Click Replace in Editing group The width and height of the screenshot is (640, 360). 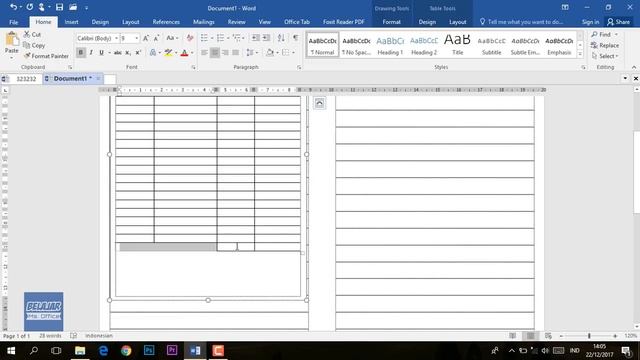click(x=605, y=45)
